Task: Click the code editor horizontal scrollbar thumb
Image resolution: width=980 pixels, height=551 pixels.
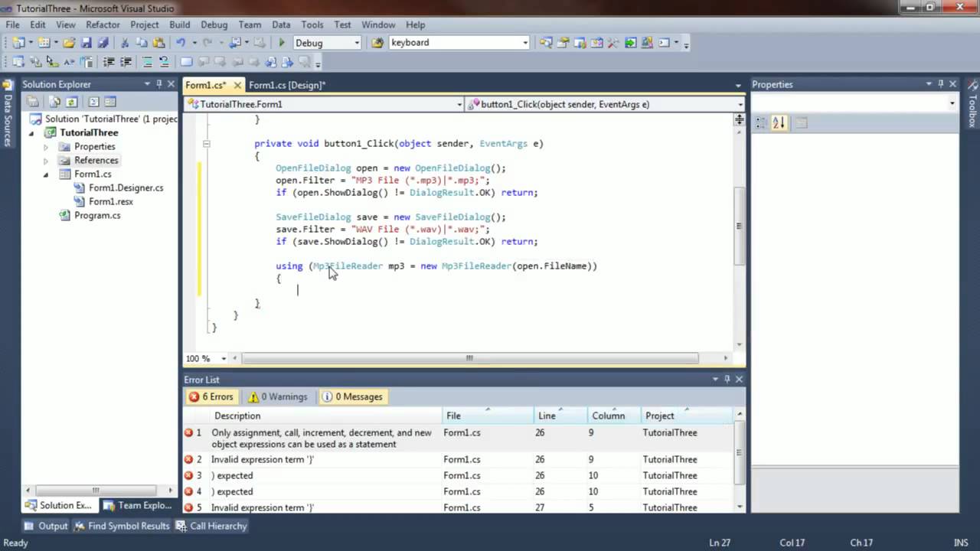Action: tap(469, 358)
